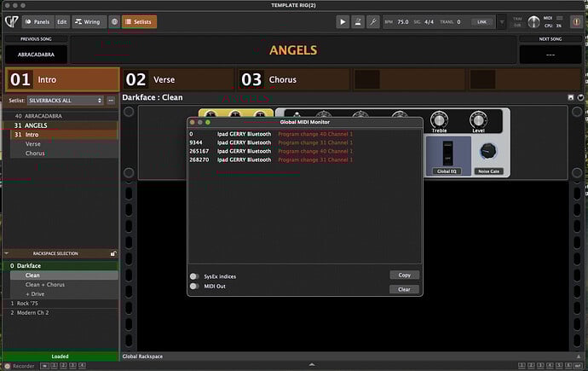588x371 pixels.
Task: Open the SILVERBACKS ALL setlist dropdown
Action: (66, 101)
